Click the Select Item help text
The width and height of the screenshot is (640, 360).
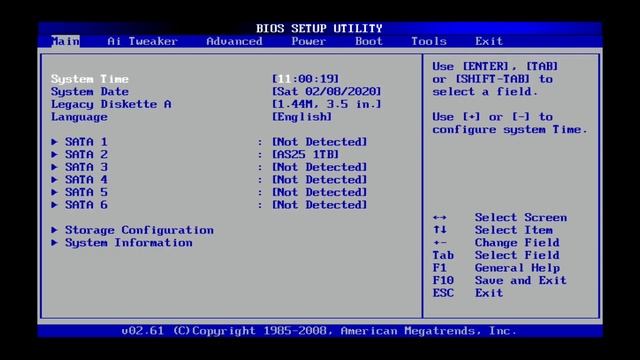(513, 230)
